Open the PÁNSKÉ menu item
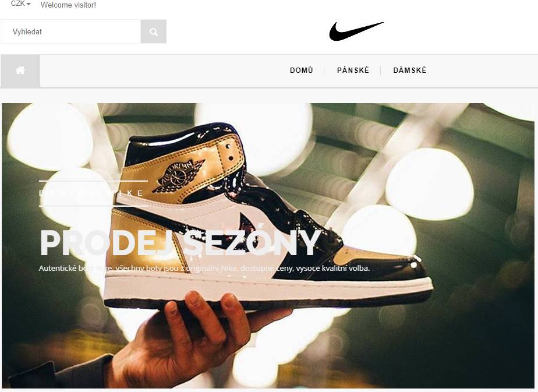Viewport: 538px width, 392px height. pyautogui.click(x=353, y=70)
